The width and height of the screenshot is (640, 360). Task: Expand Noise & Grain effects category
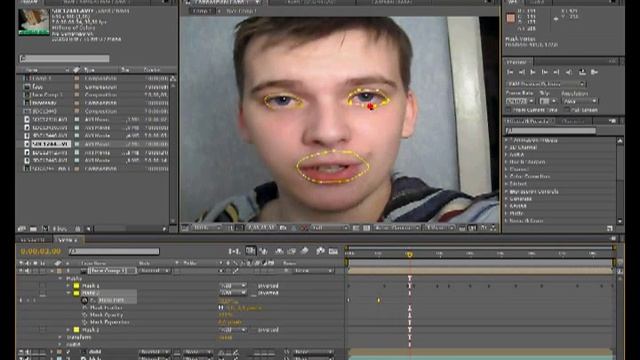tap(507, 220)
